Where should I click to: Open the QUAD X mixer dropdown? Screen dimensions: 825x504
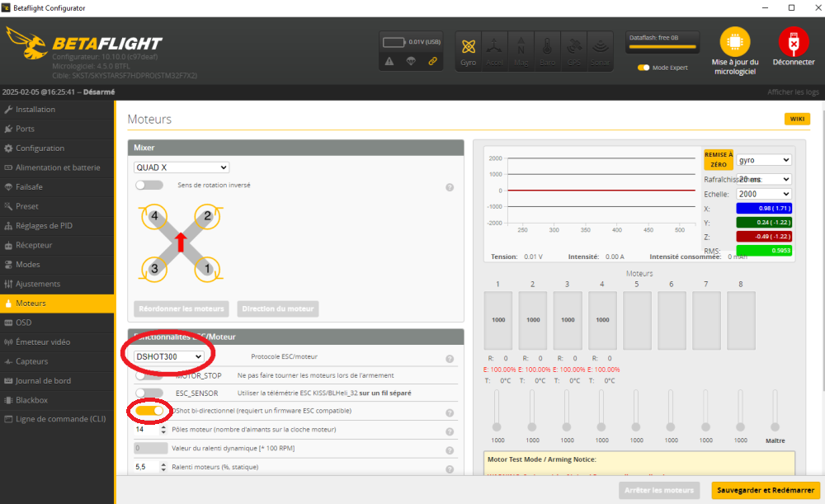[x=181, y=167]
